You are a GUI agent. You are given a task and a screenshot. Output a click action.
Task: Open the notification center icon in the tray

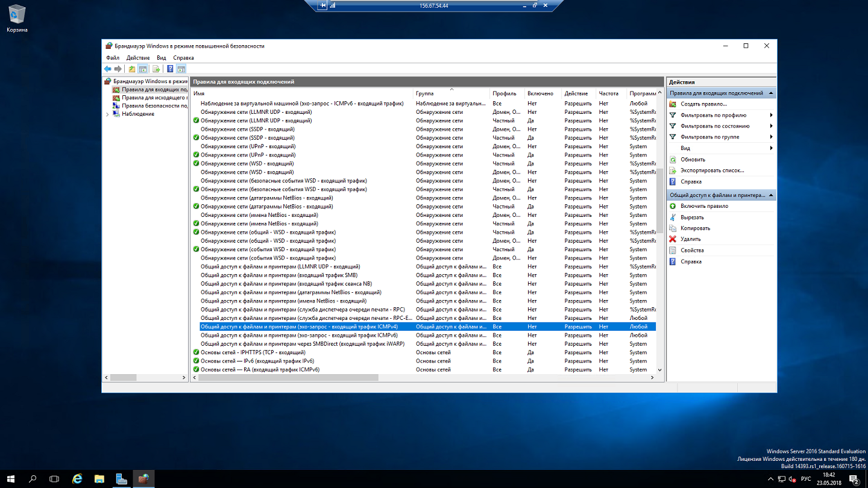pos(854,479)
